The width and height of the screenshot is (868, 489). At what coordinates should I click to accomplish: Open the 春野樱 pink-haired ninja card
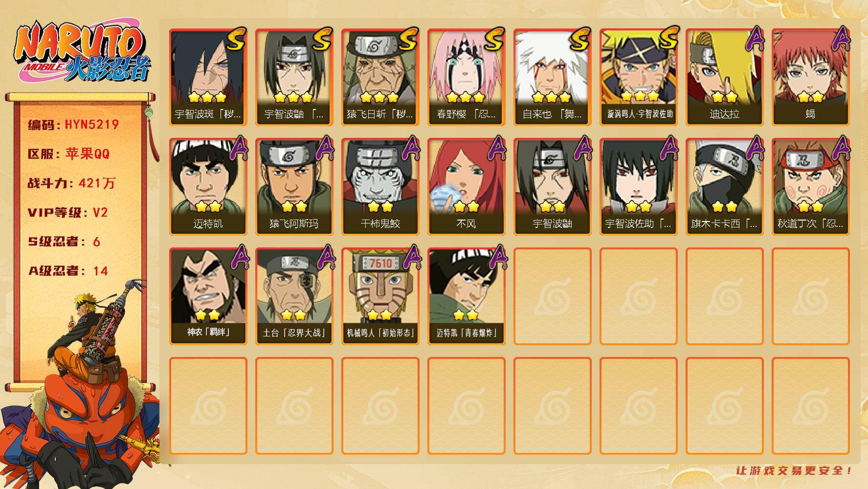click(467, 77)
